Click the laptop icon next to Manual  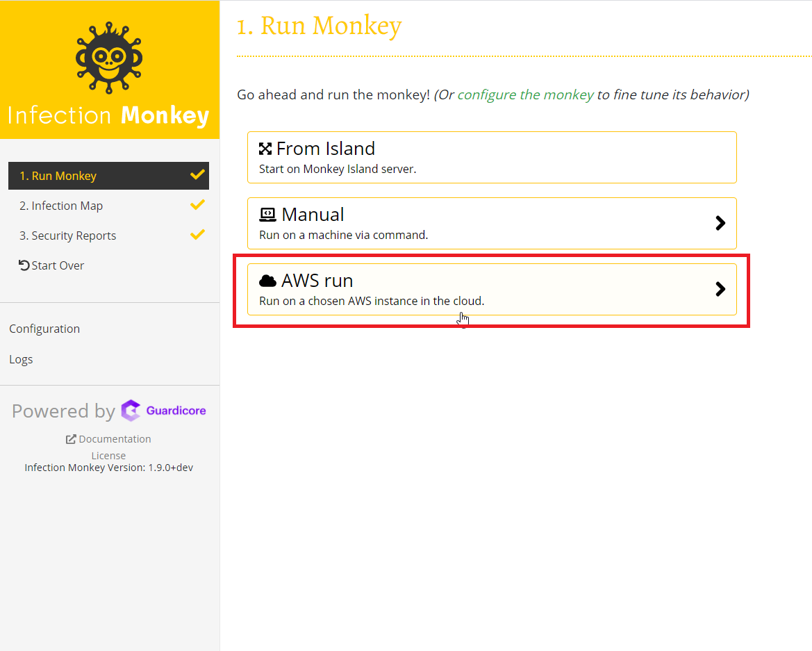(267, 215)
